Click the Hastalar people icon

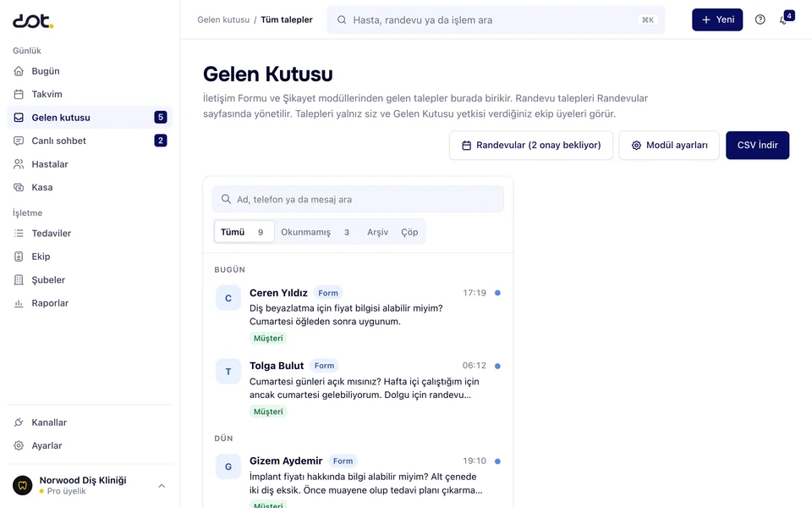tap(19, 164)
